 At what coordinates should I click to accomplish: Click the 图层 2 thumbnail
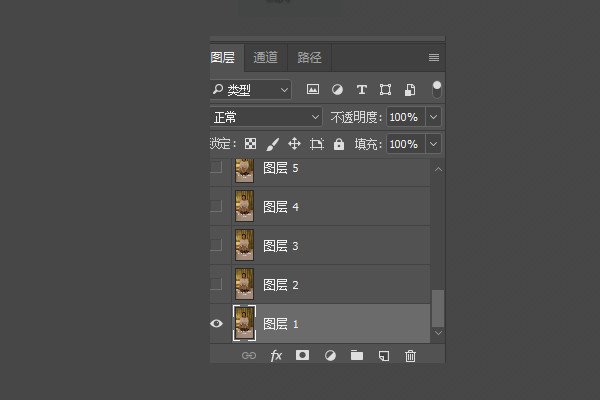coord(245,284)
